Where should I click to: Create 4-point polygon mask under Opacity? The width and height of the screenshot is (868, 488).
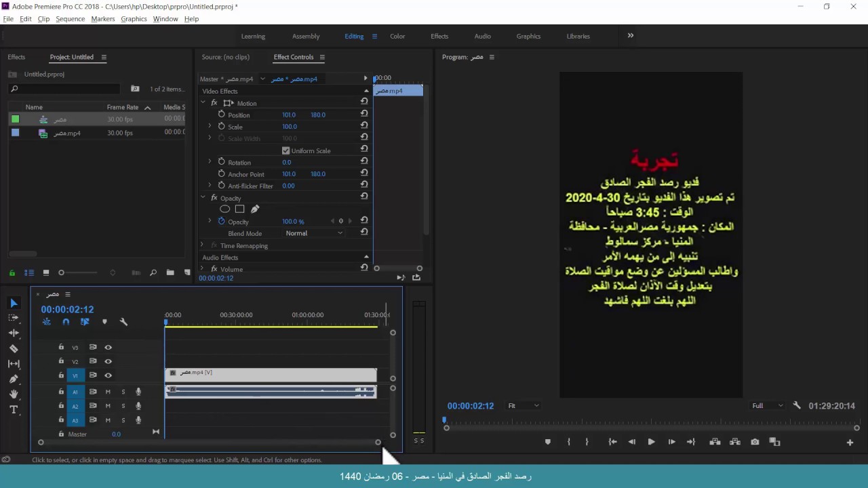tap(239, 209)
